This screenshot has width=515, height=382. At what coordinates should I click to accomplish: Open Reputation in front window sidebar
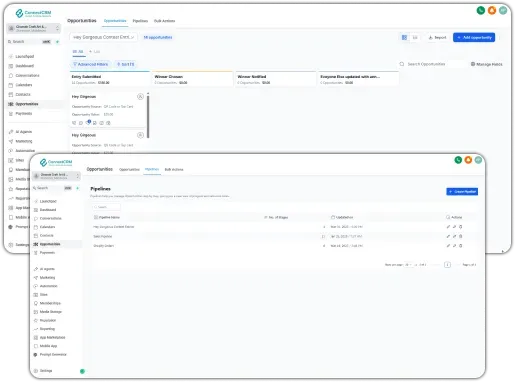coord(45,320)
